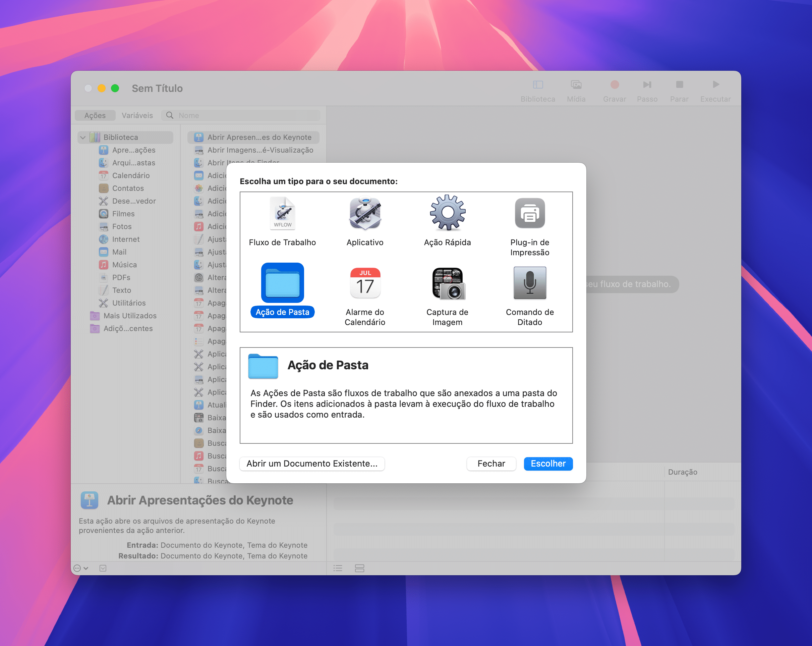
Task: Select the Dese...vedor category
Action: (127, 201)
